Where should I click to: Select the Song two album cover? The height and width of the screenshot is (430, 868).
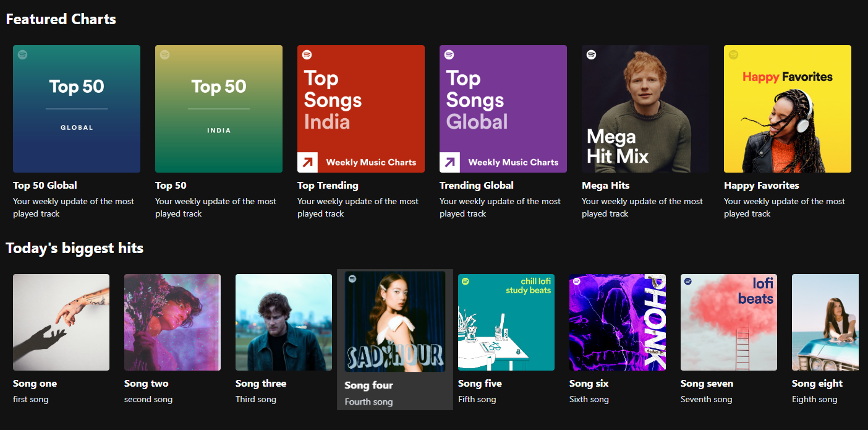tap(172, 322)
